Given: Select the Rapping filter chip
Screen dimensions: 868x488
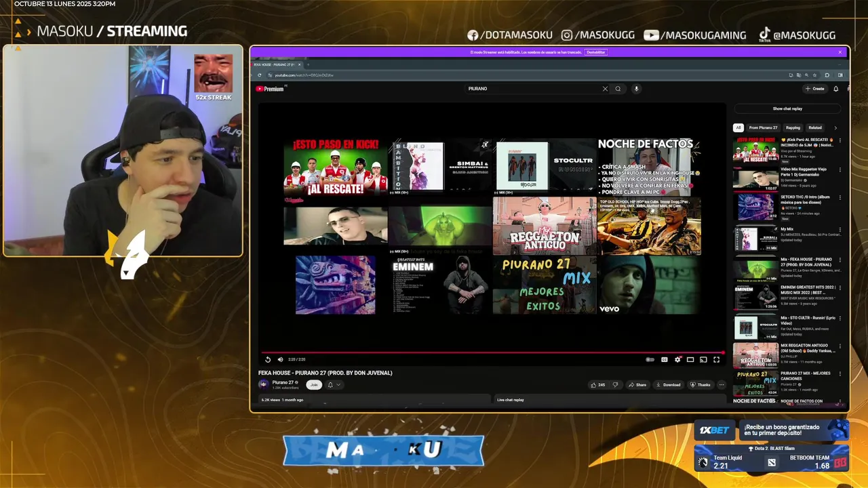Looking at the screenshot, I should pyautogui.click(x=793, y=127).
